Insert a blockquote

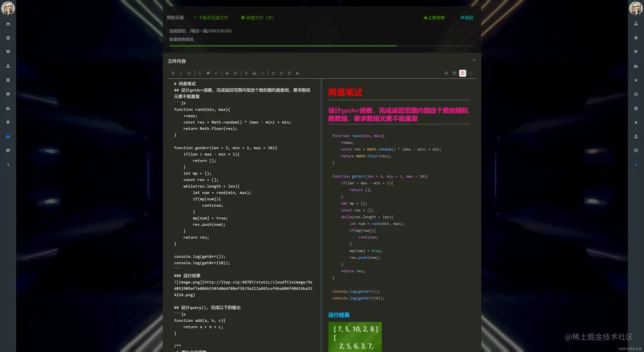(227, 73)
